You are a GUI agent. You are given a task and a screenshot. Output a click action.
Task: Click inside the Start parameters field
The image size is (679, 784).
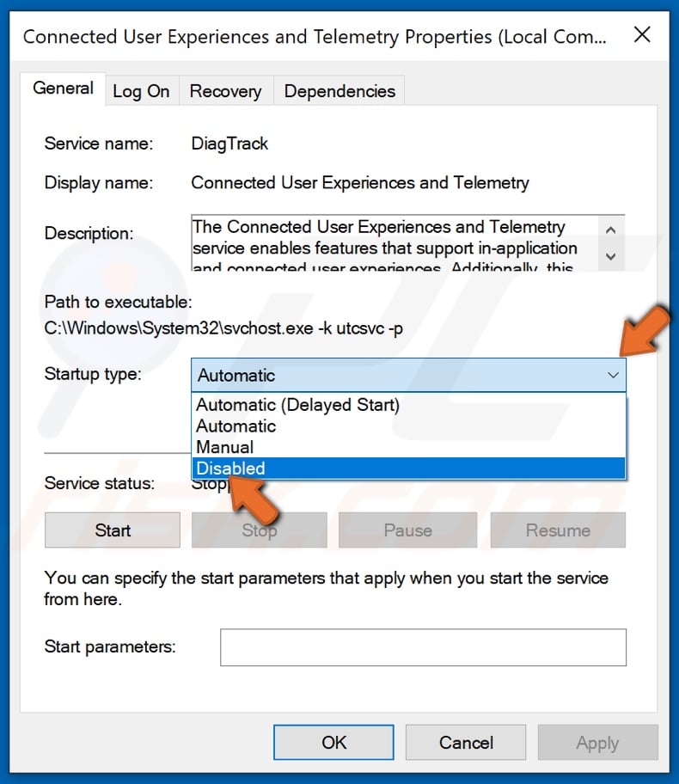click(421, 646)
